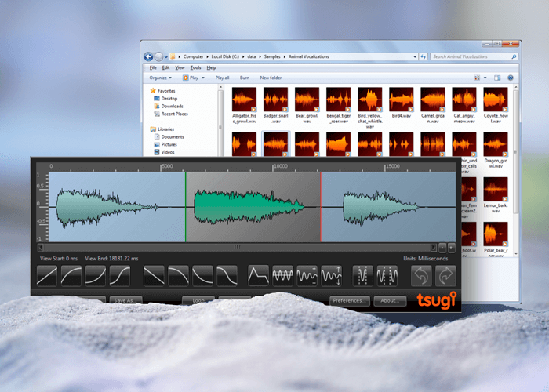Select Camel_groan.wav thumbnail
The image size is (549, 392).
click(433, 100)
